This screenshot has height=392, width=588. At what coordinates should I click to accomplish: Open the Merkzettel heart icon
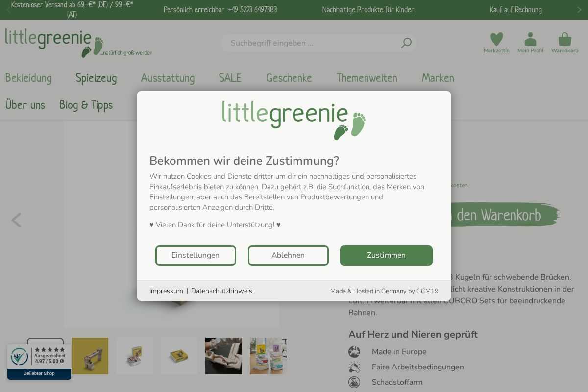coord(496,39)
